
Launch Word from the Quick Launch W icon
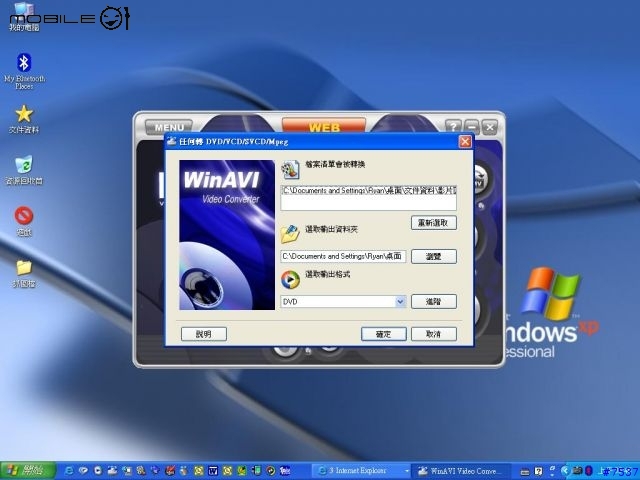[x=213, y=471]
